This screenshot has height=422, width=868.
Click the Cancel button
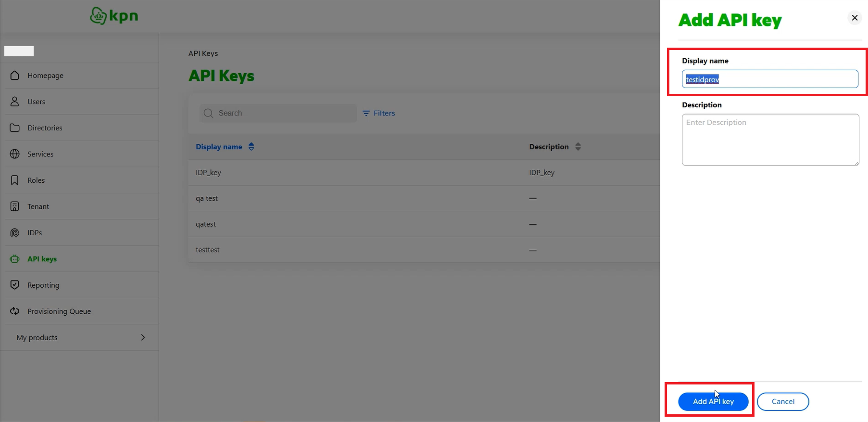(x=783, y=401)
